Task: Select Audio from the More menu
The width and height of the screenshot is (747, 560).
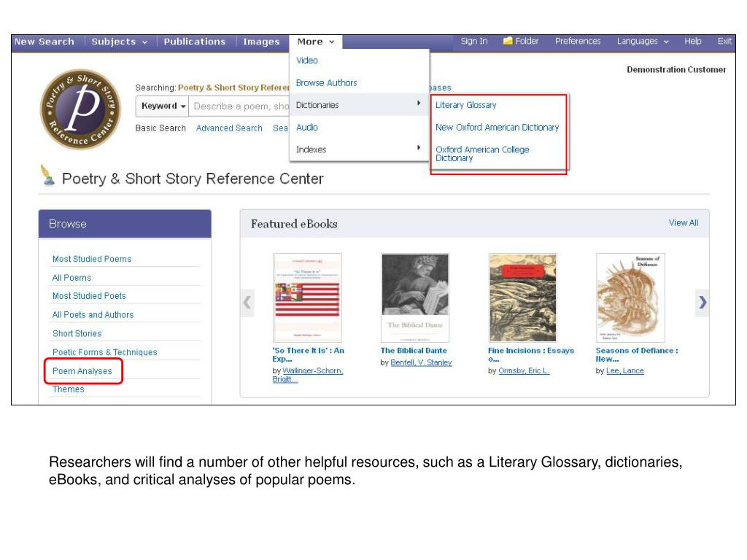Action: (307, 127)
